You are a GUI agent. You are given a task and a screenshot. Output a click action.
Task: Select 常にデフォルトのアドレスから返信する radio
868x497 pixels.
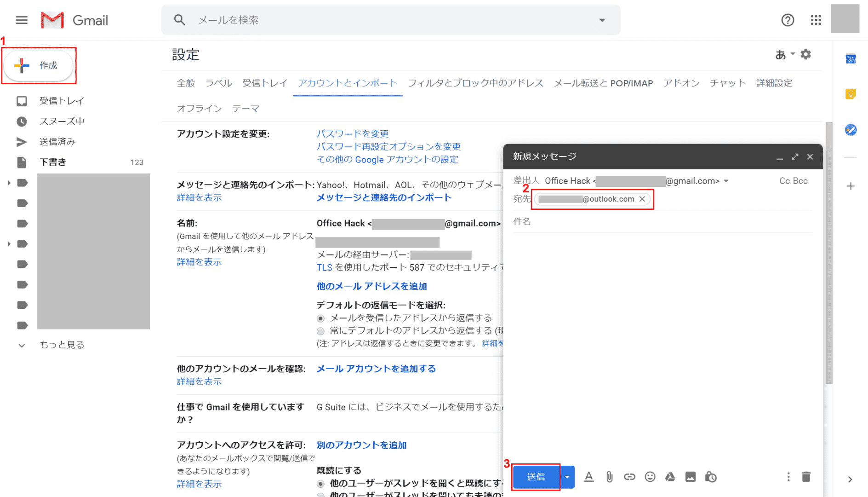[x=320, y=331]
